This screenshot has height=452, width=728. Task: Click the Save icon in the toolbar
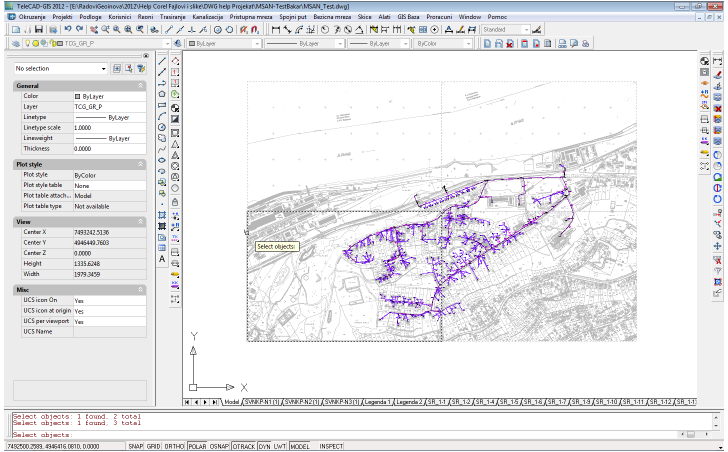[37, 30]
